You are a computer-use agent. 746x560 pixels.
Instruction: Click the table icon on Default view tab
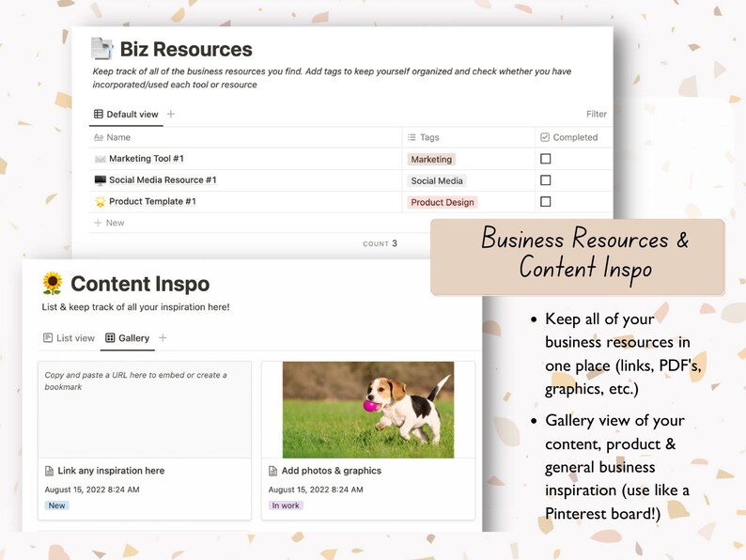point(99,114)
